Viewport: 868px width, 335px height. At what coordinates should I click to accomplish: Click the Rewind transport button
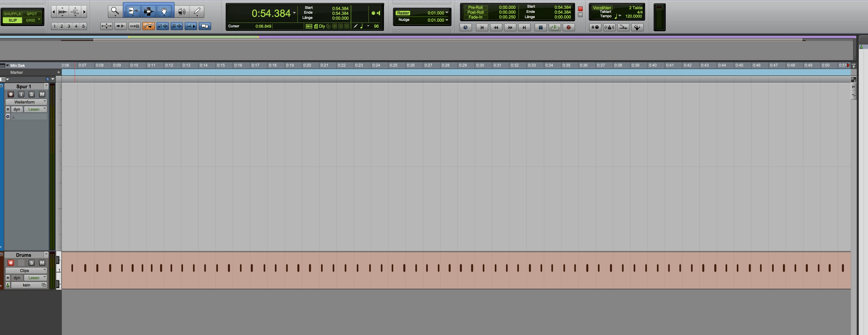(x=496, y=27)
